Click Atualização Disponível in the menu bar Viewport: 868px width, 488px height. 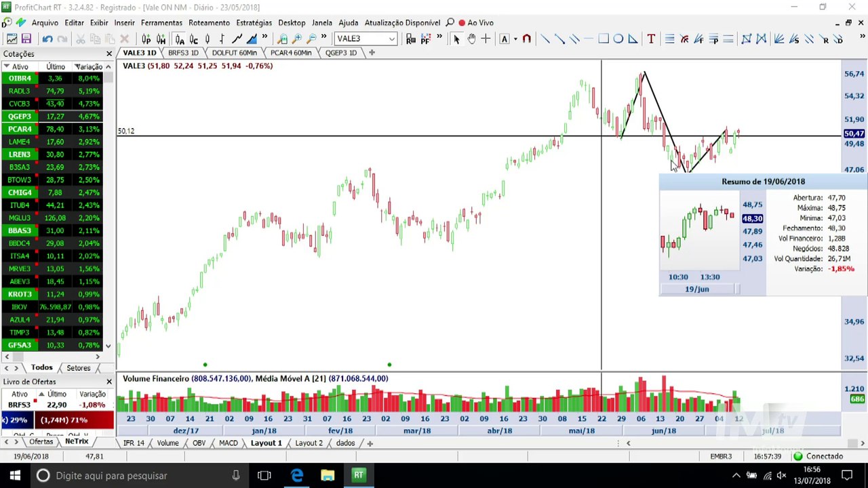(x=402, y=22)
